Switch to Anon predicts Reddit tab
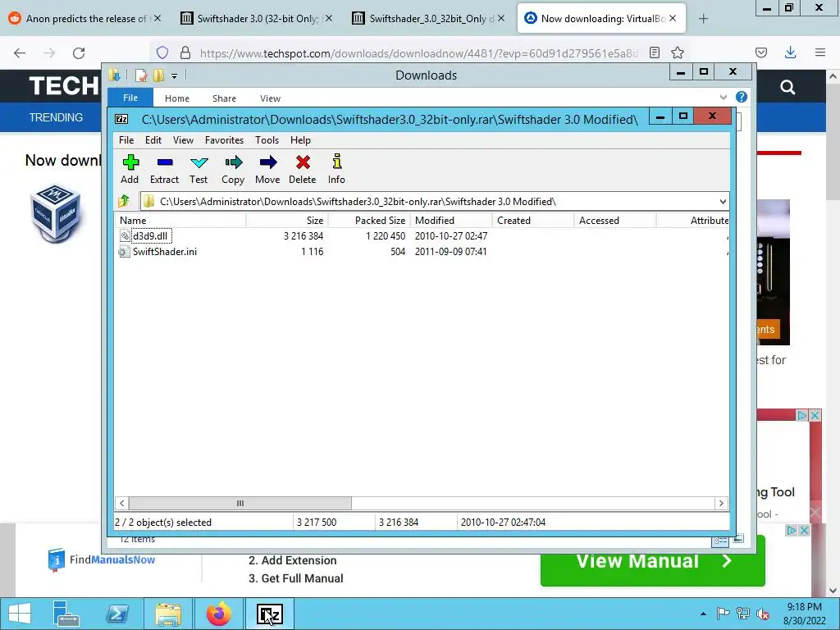The height and width of the screenshot is (630, 840). (x=84, y=19)
